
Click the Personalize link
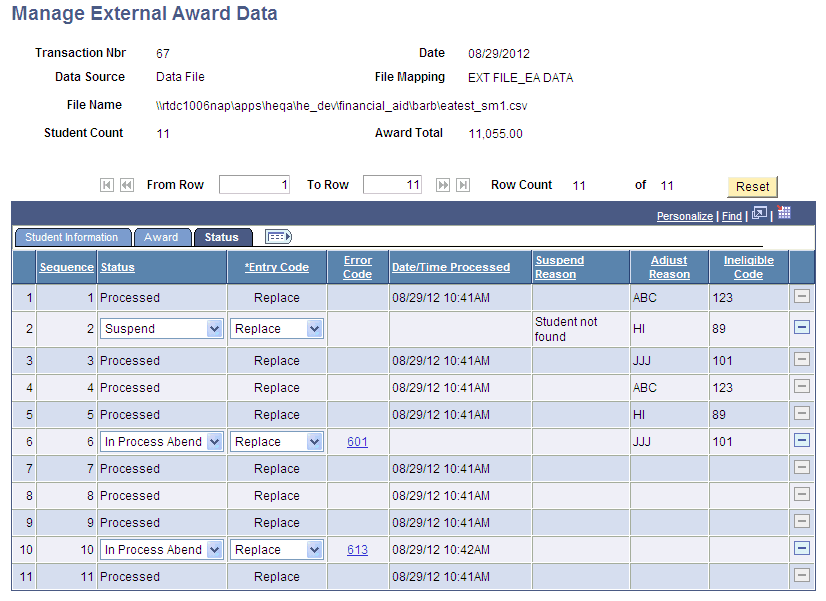pos(684,216)
